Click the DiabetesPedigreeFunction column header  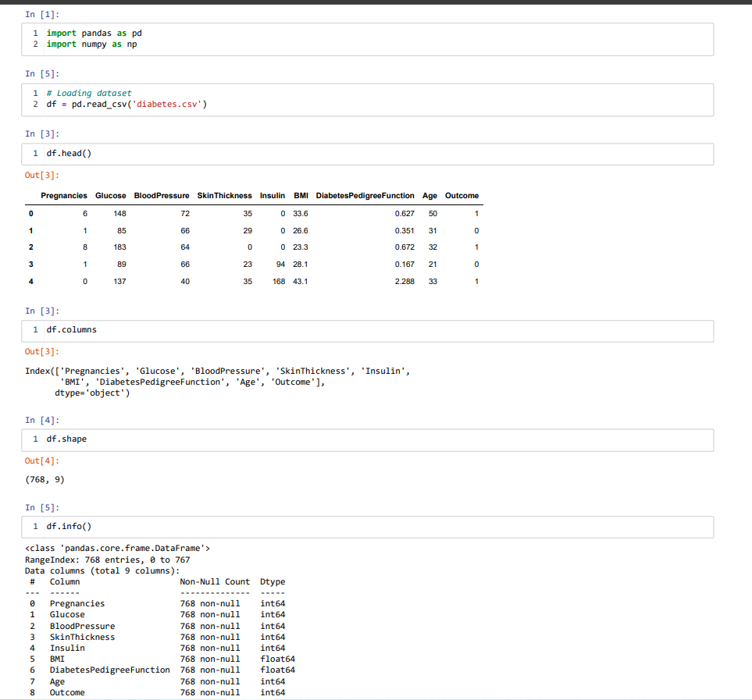click(x=364, y=195)
